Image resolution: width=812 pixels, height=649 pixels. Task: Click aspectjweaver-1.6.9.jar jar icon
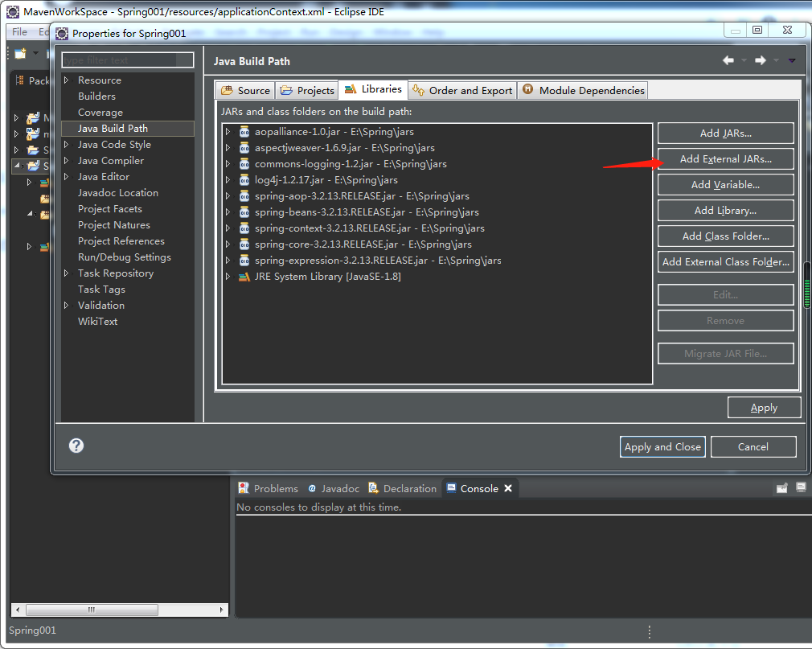(x=244, y=148)
